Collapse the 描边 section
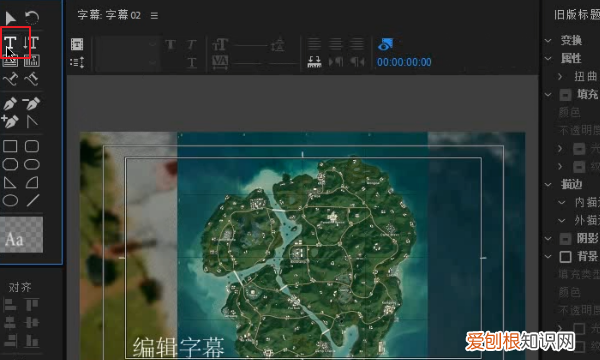The image size is (600, 360). coord(548,185)
